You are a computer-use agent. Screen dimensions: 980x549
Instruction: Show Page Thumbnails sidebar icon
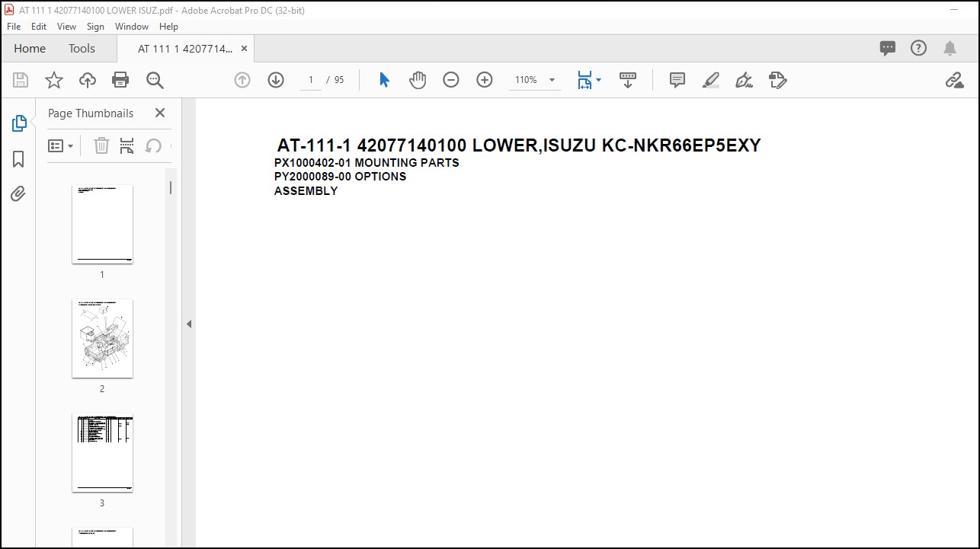(19, 123)
